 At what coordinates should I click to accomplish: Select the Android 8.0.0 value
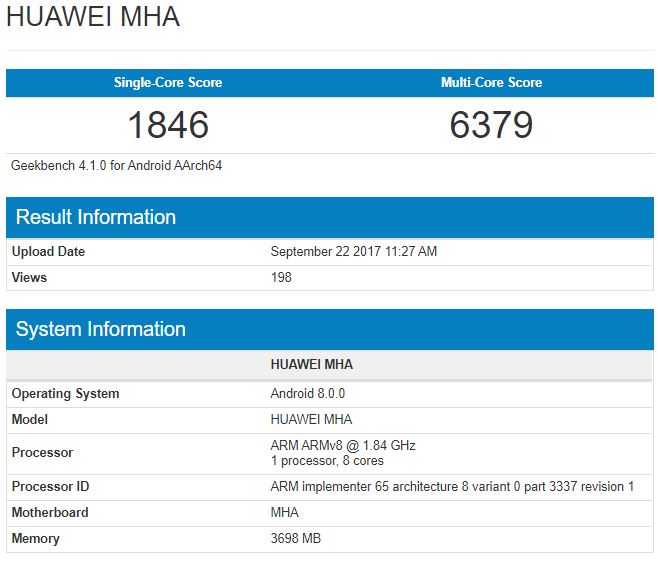[308, 393]
